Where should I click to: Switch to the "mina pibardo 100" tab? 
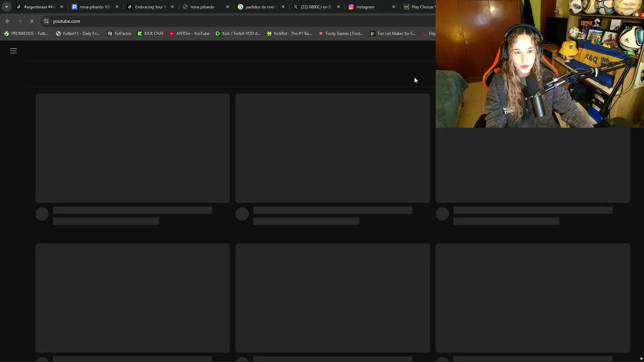coord(95,7)
